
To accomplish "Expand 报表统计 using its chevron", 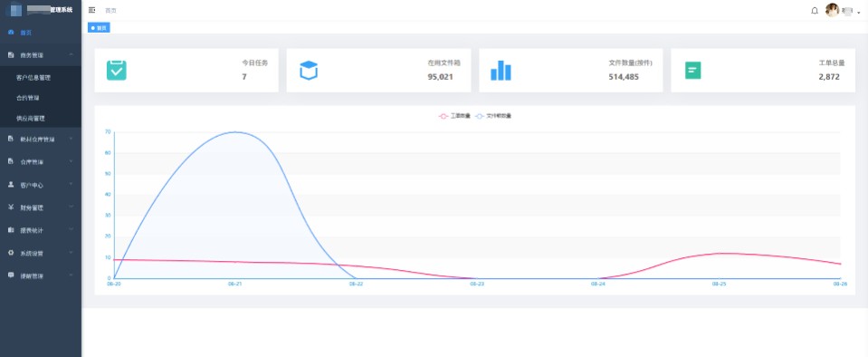I will (x=72, y=229).
